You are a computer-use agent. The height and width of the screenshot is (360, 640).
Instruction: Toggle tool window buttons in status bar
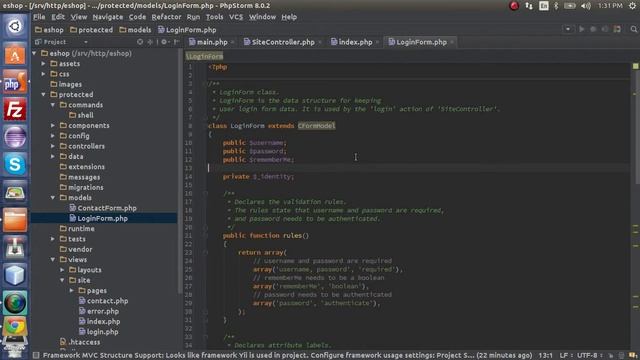coord(36,355)
